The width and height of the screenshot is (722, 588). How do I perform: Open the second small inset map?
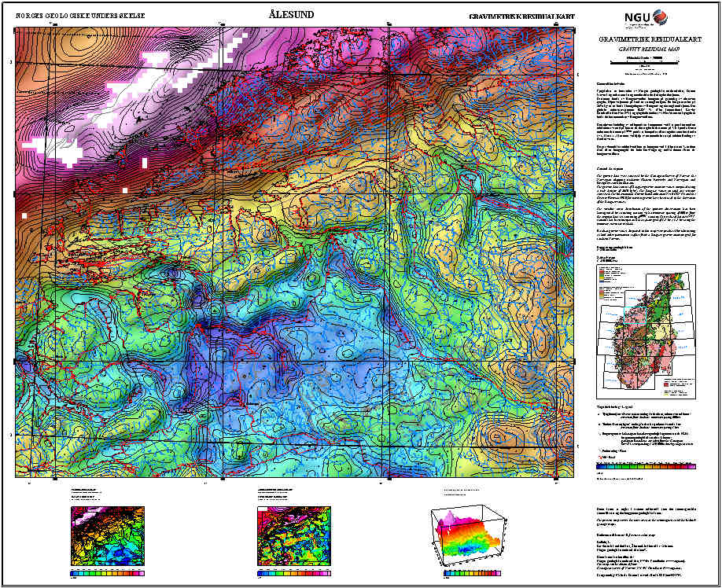coord(294,536)
